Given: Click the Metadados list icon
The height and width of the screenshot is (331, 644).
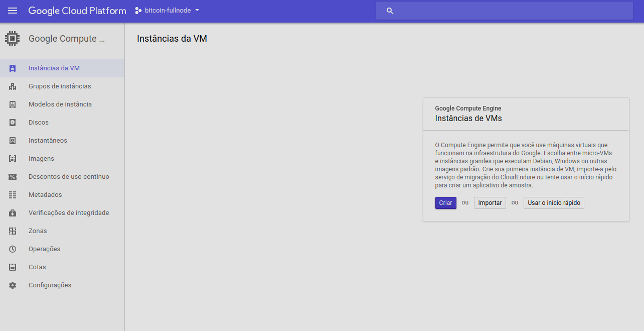Looking at the screenshot, I should [13, 195].
